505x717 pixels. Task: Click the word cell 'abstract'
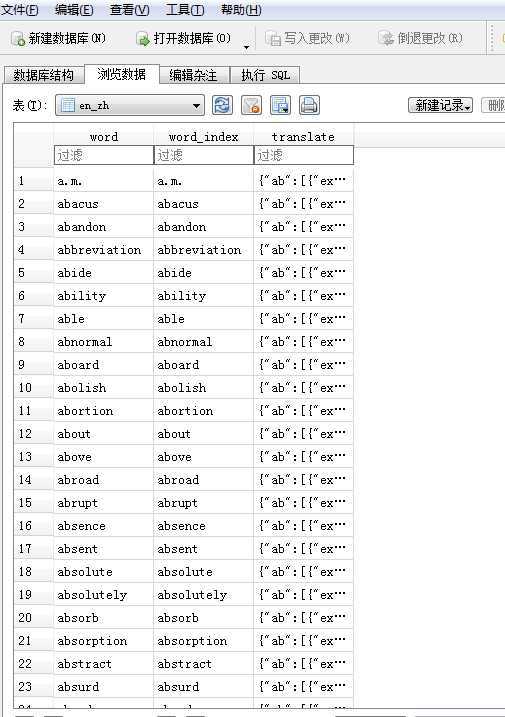[x=104, y=663]
